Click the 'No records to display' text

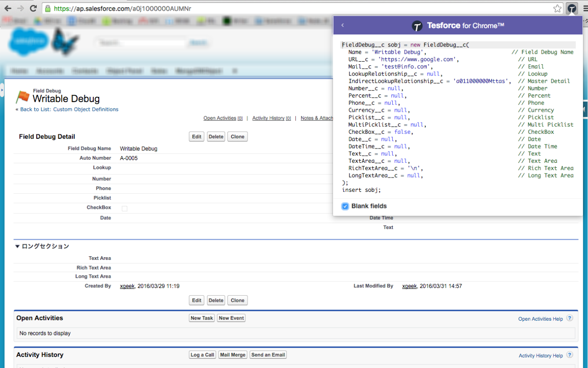click(45, 333)
